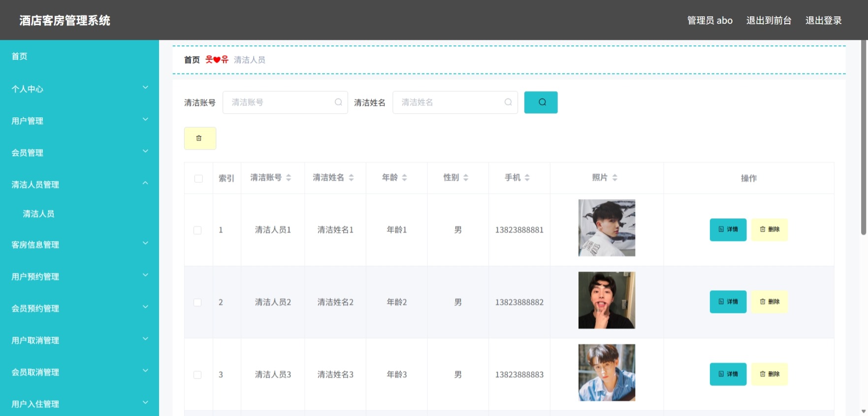The height and width of the screenshot is (416, 868).
Task: Click the 索引 column header
Action: [226, 178]
